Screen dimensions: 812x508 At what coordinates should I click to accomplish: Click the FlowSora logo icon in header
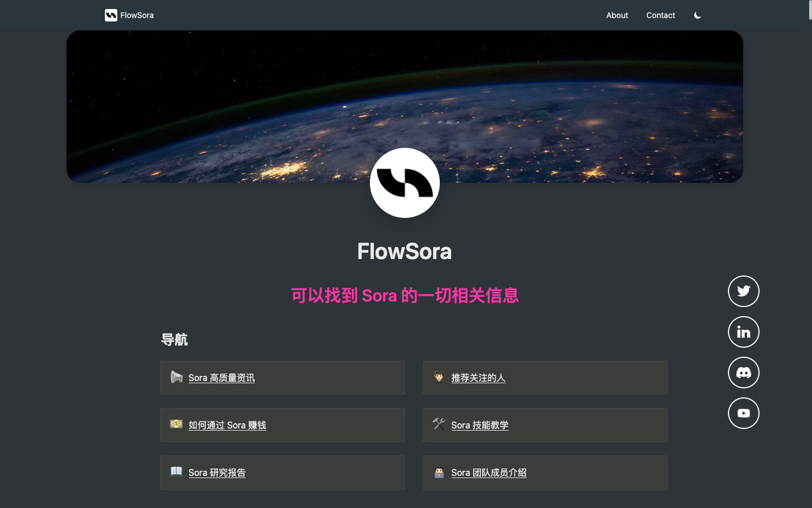pos(111,15)
